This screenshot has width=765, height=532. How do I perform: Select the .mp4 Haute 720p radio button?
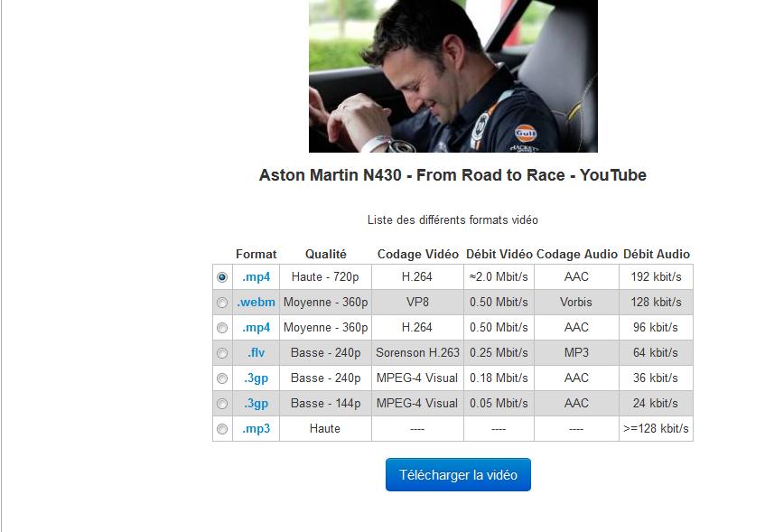[x=222, y=277]
